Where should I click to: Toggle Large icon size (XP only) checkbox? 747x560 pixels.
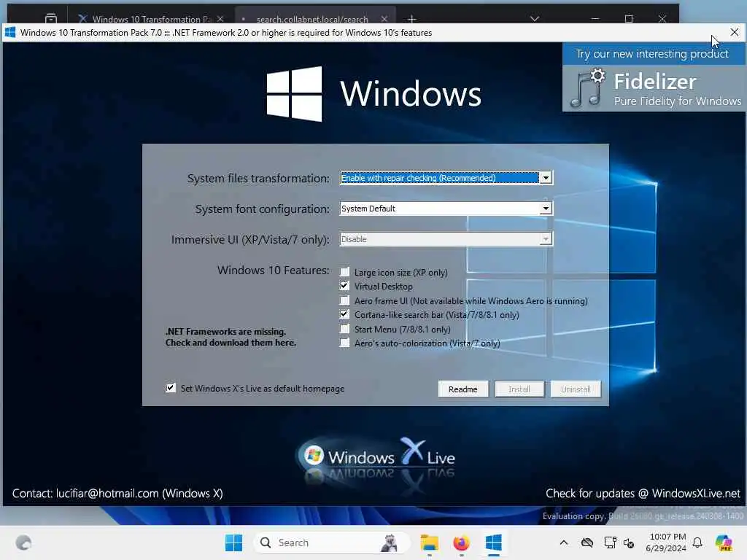[x=344, y=272]
